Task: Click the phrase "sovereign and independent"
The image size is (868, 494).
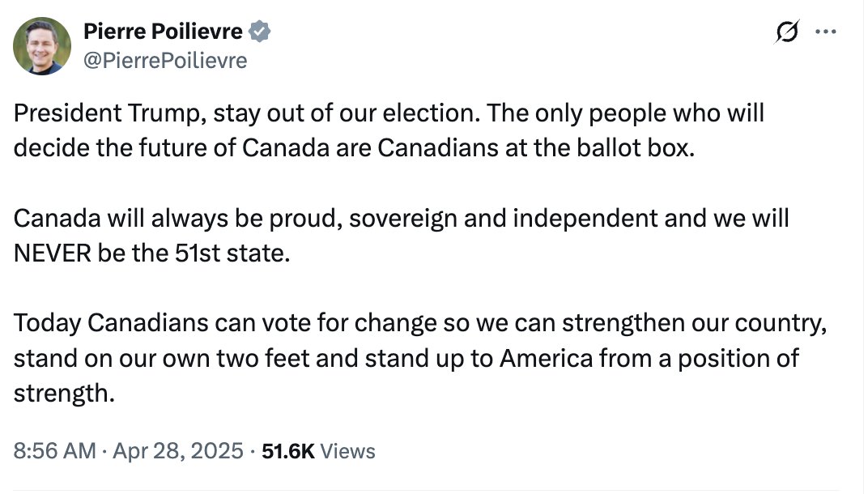Action: coord(504,219)
